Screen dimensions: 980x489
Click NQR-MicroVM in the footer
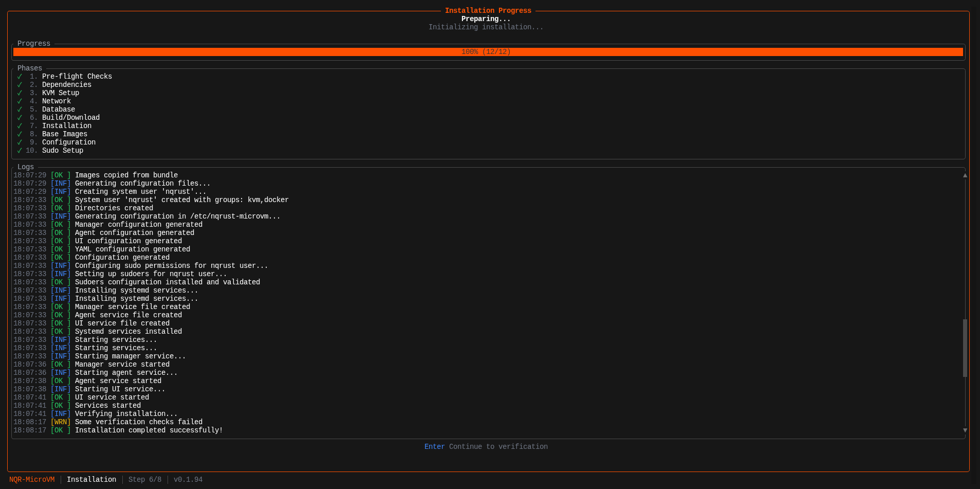32,479
